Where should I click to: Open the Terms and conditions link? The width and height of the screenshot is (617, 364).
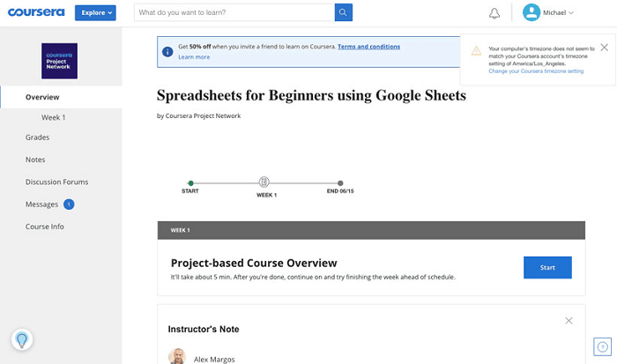[368, 47]
